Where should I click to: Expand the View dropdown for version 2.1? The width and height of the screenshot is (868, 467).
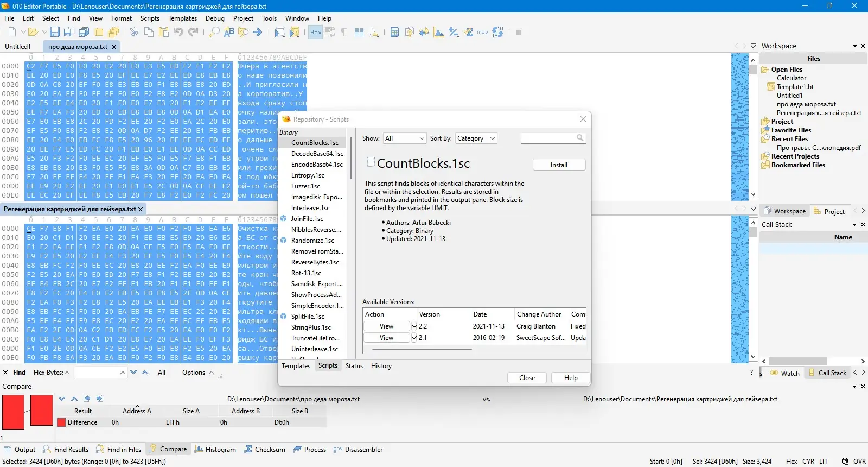[x=414, y=338]
